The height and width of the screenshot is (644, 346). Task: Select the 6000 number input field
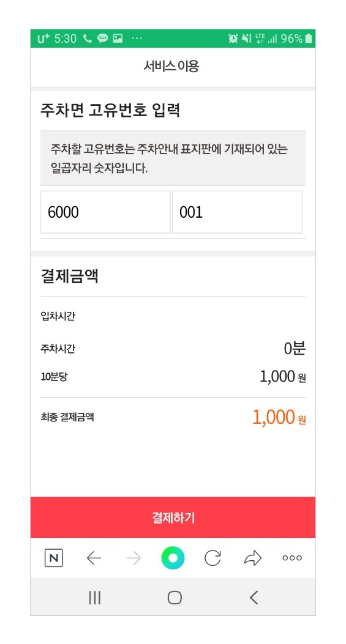[x=105, y=212]
